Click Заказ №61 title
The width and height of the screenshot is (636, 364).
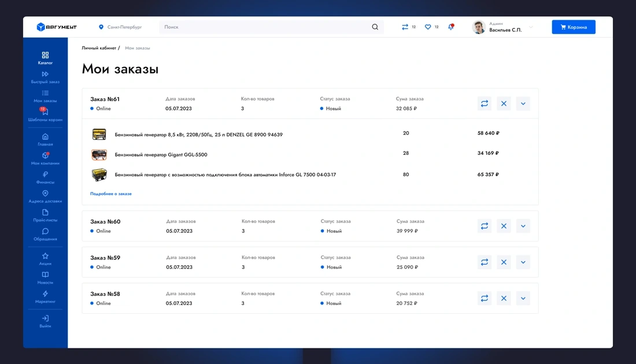coord(105,99)
